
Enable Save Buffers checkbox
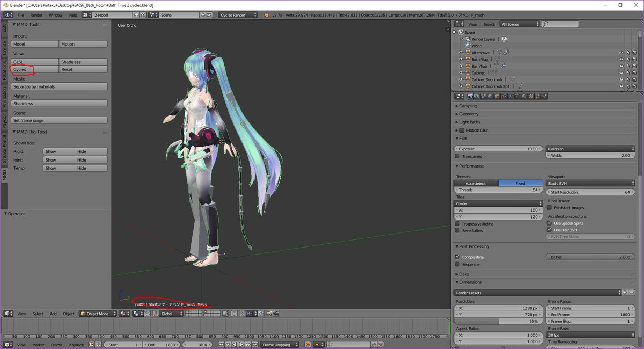coord(457,230)
